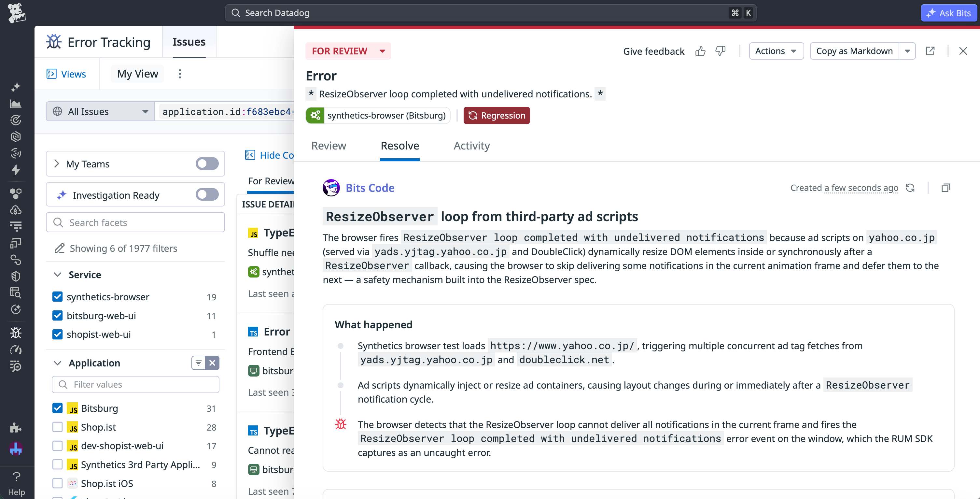Viewport: 980px width, 499px height.
Task: Click the pencil icon beside Showing 6 filters
Action: [60, 249]
